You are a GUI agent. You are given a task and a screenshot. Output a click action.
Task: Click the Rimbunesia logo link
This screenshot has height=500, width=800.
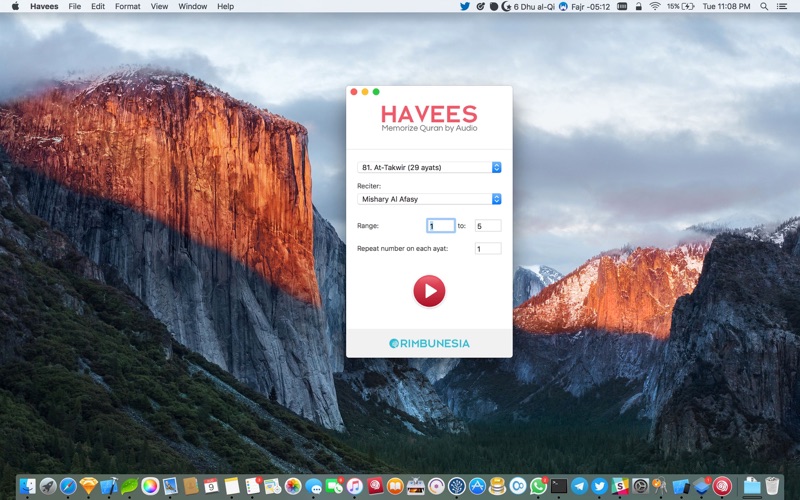point(429,343)
